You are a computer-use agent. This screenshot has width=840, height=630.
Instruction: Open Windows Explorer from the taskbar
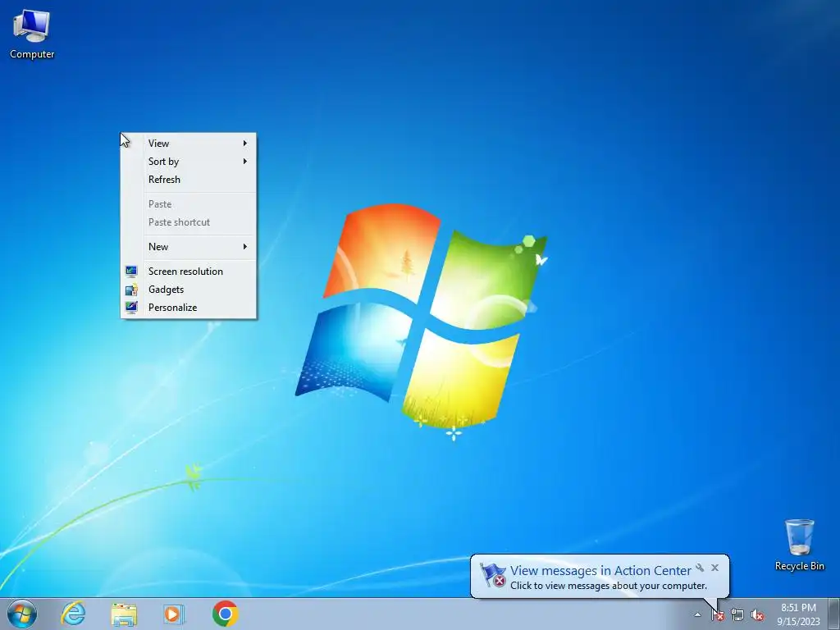[x=124, y=614]
